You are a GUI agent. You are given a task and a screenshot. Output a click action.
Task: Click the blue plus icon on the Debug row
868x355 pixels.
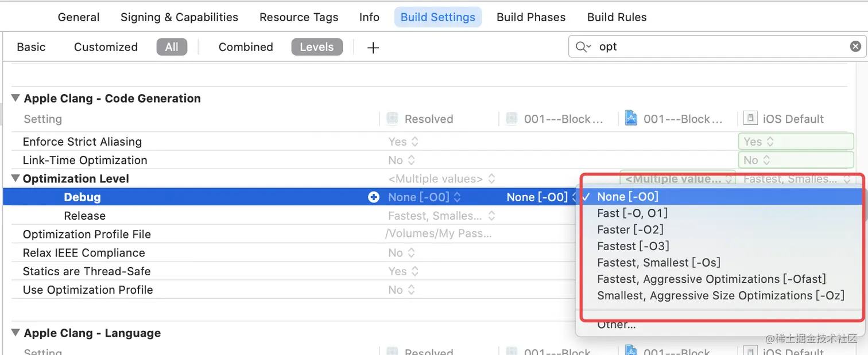pyautogui.click(x=374, y=197)
